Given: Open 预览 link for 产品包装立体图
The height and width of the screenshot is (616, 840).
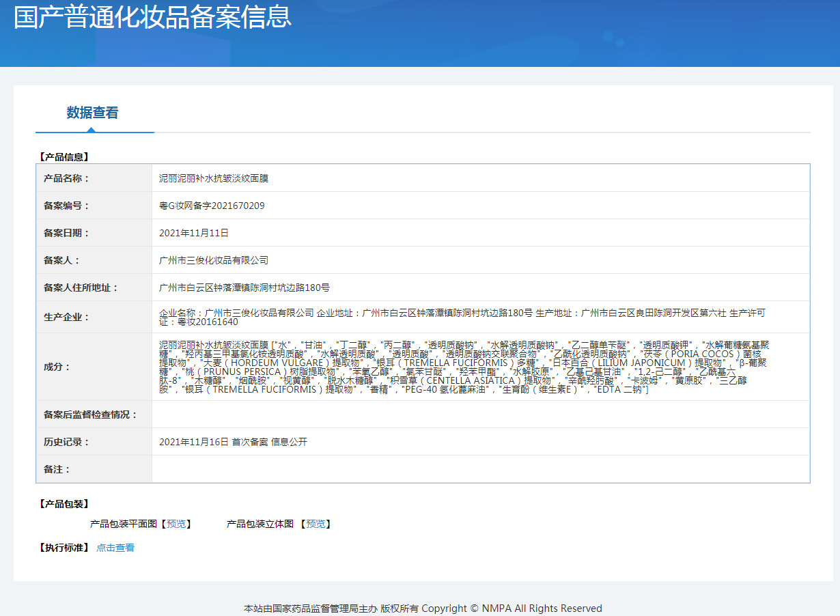Looking at the screenshot, I should coord(316,524).
